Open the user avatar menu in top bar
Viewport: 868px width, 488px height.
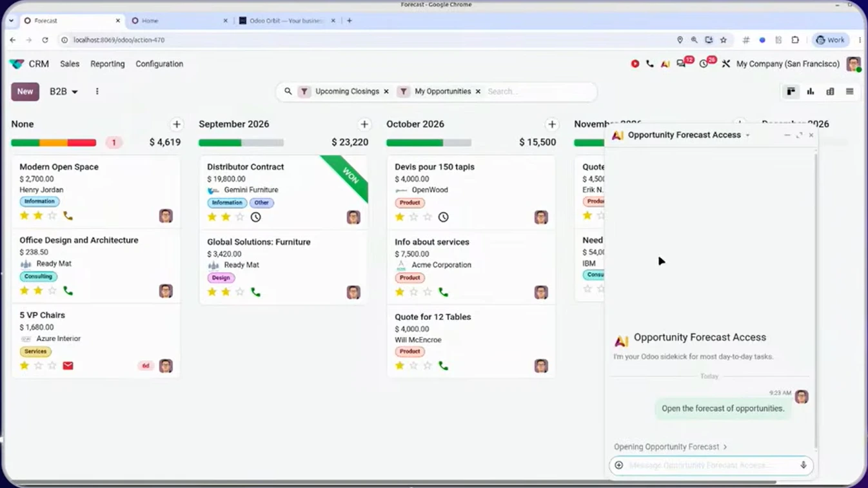[853, 64]
